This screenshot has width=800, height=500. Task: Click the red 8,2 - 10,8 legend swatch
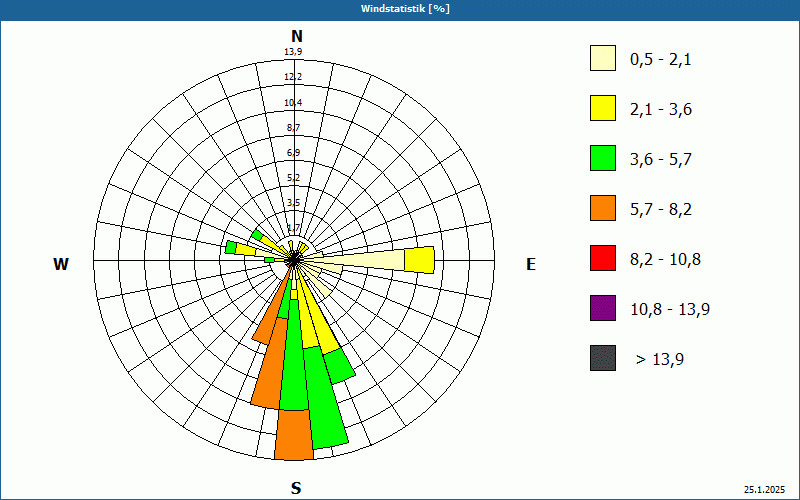tap(603, 258)
